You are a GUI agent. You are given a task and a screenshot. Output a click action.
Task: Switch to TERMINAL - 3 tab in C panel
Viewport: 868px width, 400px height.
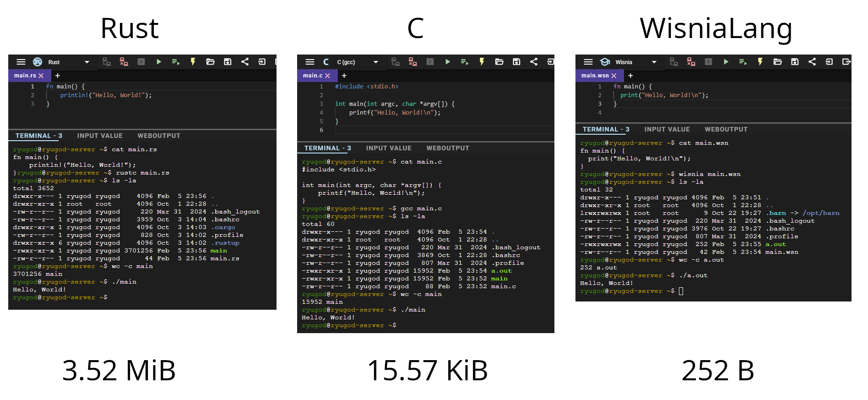(328, 148)
